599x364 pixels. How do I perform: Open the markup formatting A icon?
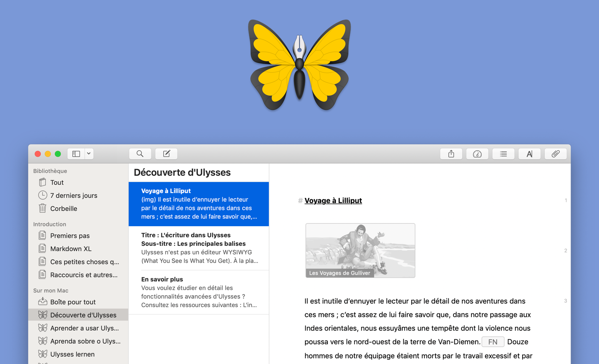pyautogui.click(x=530, y=154)
